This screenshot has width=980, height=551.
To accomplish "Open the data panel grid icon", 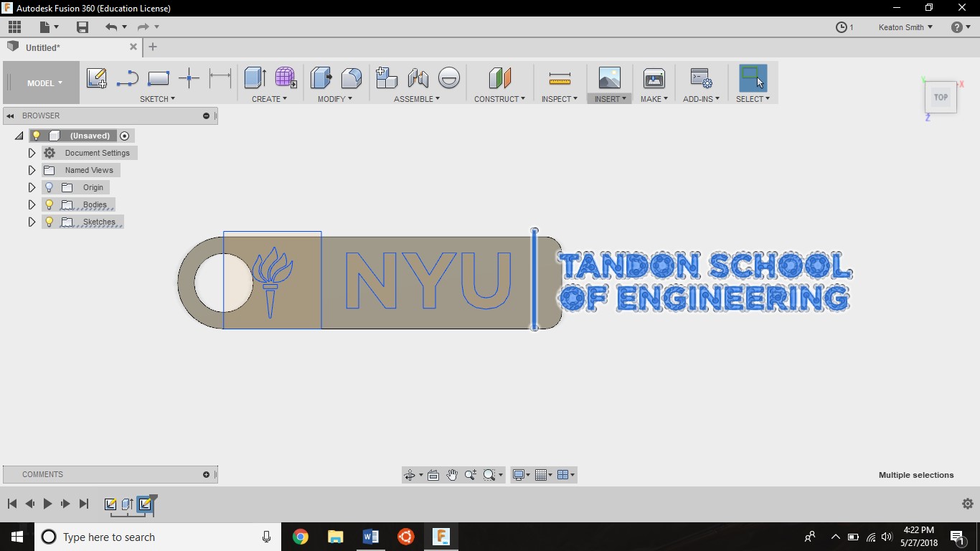I will [14, 27].
